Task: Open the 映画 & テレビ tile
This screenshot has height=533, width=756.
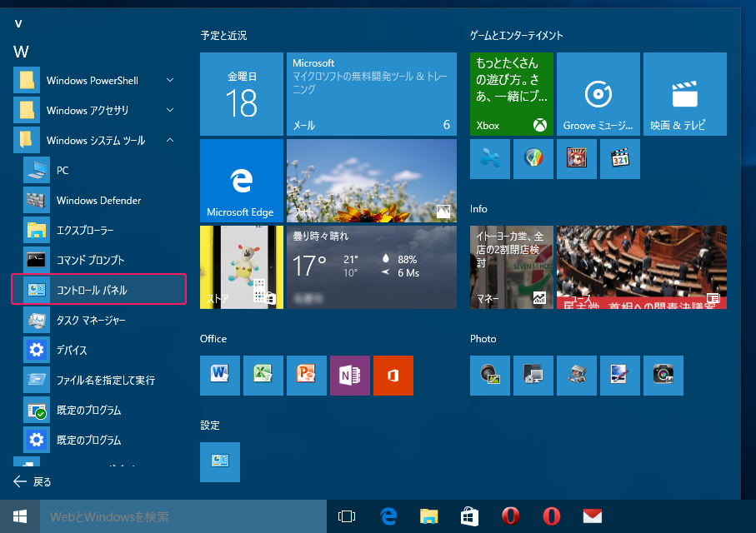Action: pos(685,94)
